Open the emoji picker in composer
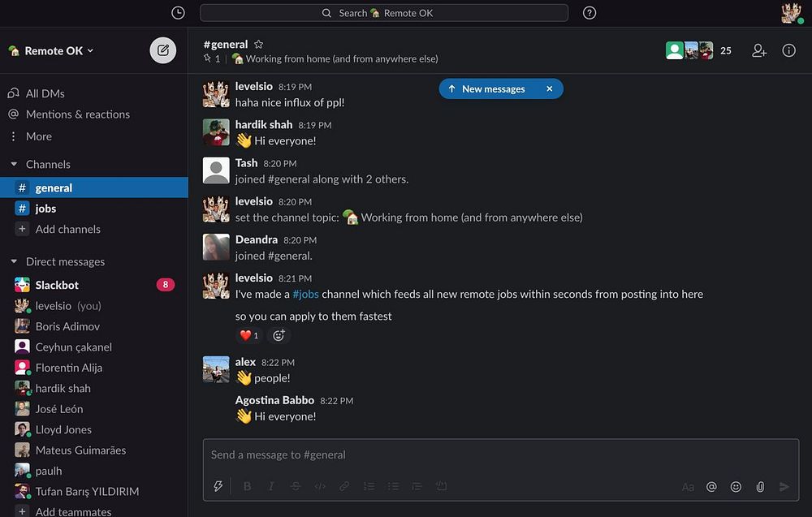 tap(736, 486)
